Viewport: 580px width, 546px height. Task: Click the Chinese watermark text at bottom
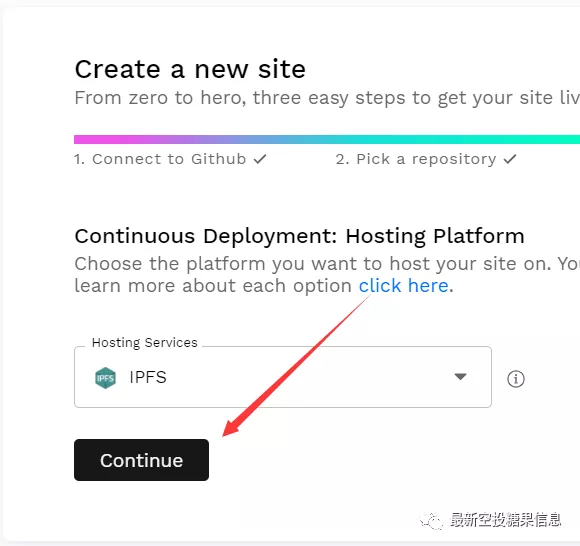tap(506, 520)
